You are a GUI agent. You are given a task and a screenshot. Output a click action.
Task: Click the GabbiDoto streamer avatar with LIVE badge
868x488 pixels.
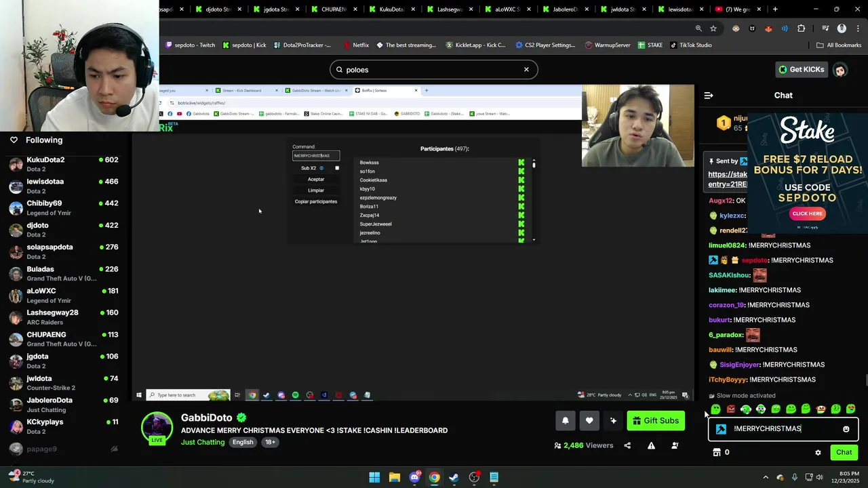(x=157, y=428)
